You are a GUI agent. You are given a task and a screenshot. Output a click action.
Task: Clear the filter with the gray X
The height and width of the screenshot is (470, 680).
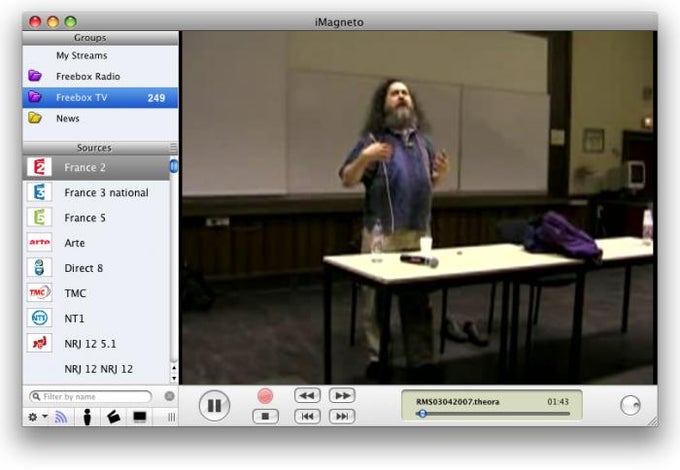(170, 396)
